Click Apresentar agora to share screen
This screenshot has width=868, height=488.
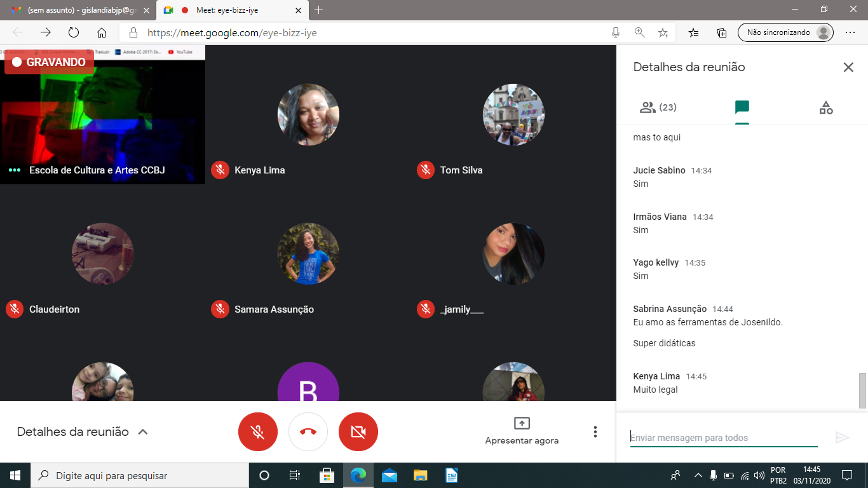[x=522, y=431]
